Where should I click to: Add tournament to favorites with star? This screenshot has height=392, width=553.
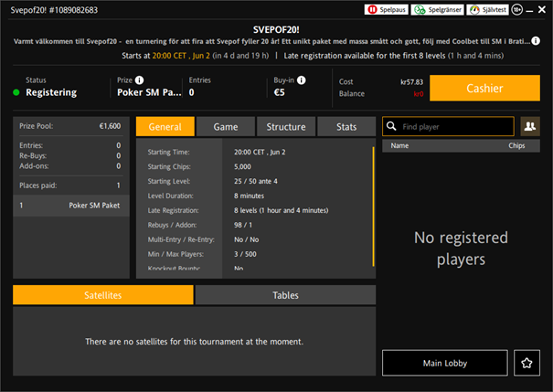(527, 364)
